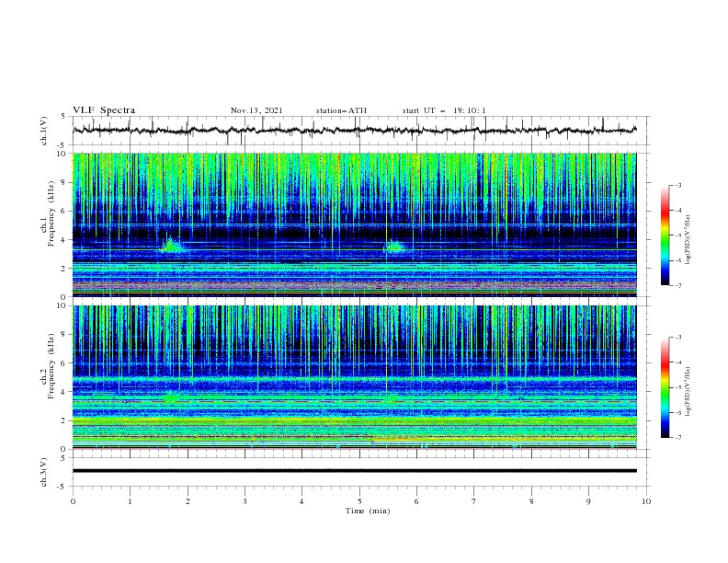Image resolution: width=728 pixels, height=563 pixels.
Task: Select the date label 'Nov.13, 2021'
Action: pos(256,110)
